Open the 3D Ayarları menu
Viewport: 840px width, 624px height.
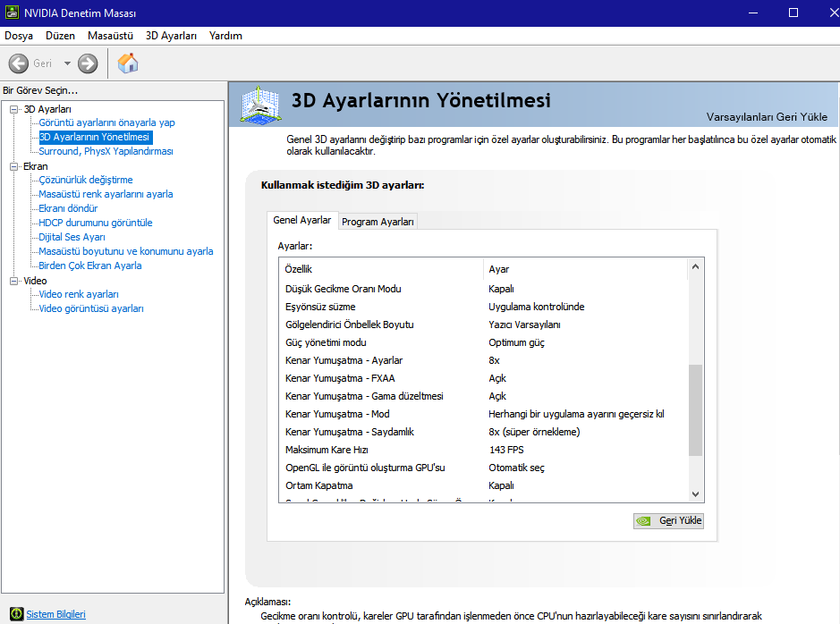tap(171, 36)
